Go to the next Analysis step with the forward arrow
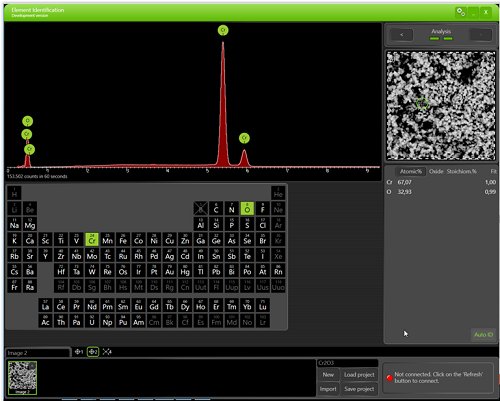500x401 pixels. tap(481, 35)
